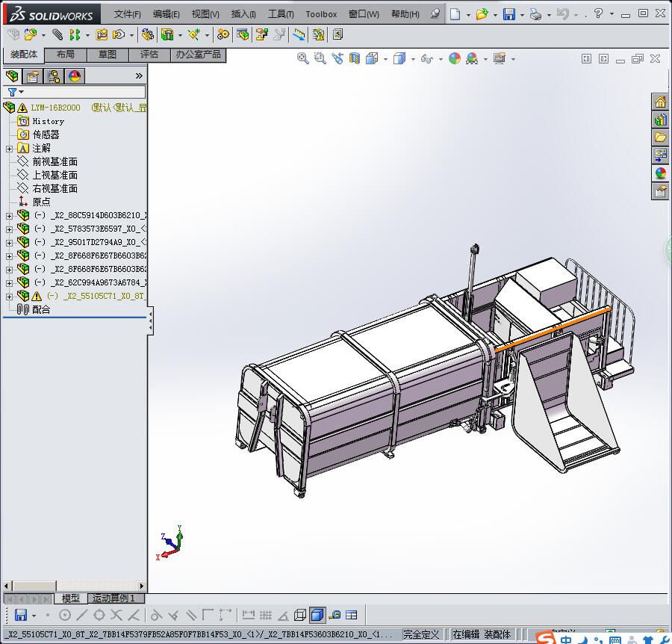Click the Save icon in top toolbar
The image size is (672, 644).
click(x=508, y=14)
